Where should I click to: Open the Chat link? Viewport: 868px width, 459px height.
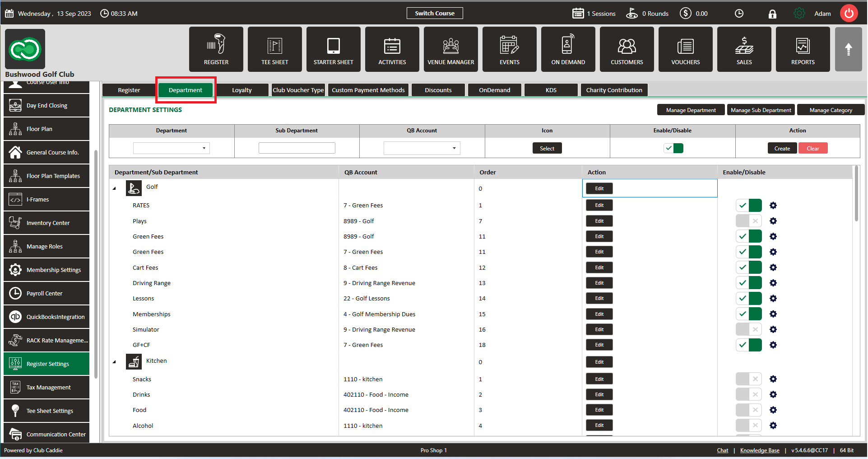pyautogui.click(x=722, y=450)
